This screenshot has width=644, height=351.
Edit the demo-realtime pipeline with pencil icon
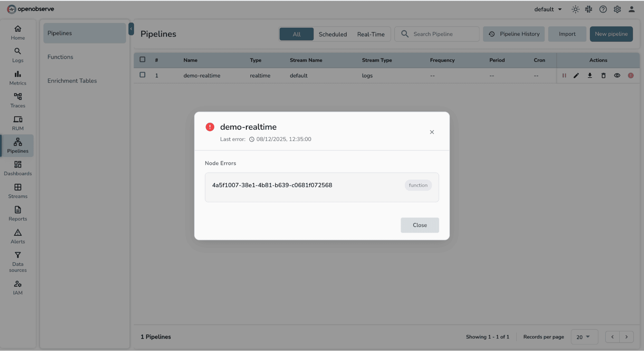pyautogui.click(x=576, y=76)
